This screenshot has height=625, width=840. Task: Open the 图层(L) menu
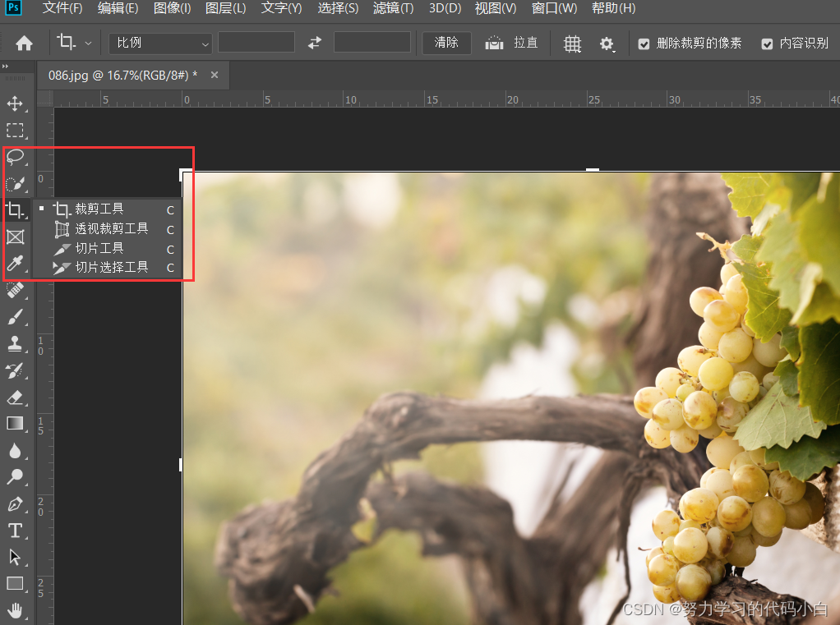[x=225, y=8]
